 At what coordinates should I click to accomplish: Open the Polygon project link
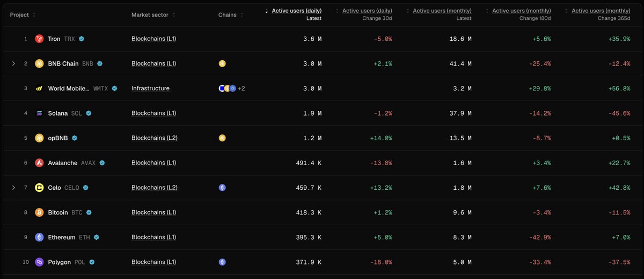coord(60,262)
